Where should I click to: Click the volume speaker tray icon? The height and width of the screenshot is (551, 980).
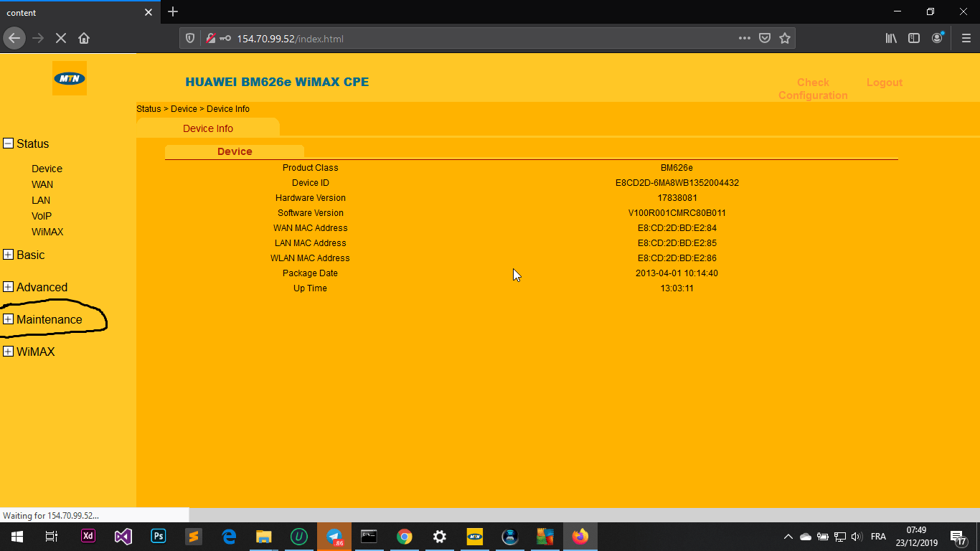(x=857, y=537)
